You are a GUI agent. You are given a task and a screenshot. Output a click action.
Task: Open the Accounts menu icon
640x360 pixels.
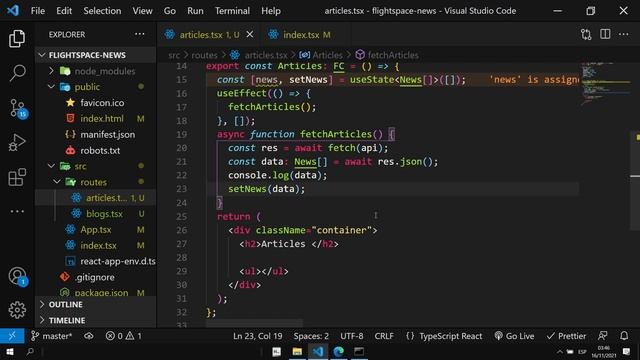(x=18, y=276)
